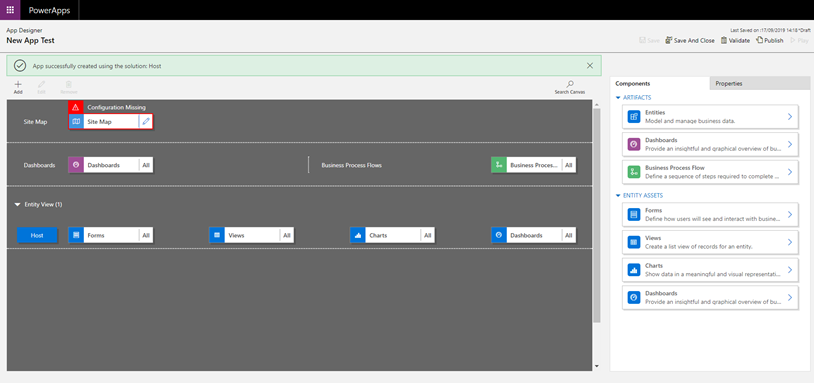Click the 'Last Saved on' timestamp text
The image size is (814, 383).
[770, 30]
